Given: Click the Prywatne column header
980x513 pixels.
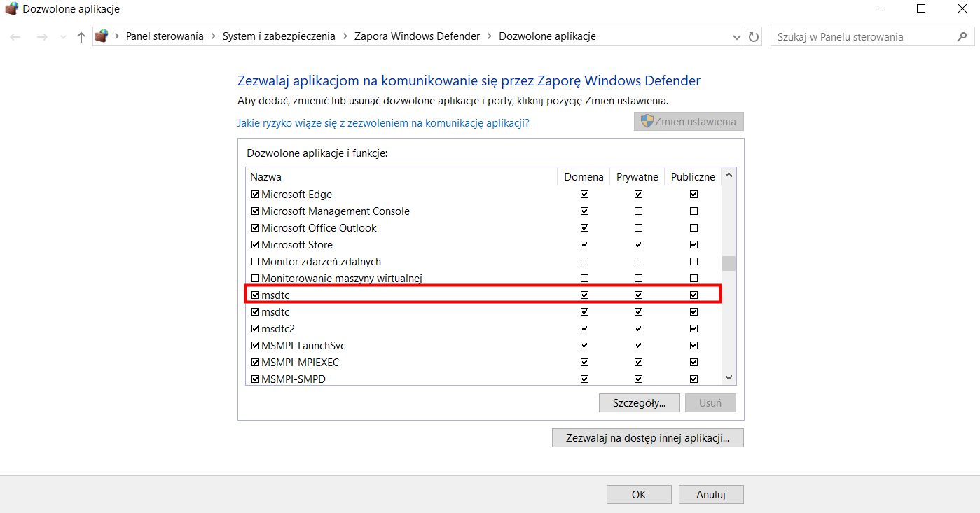Looking at the screenshot, I should tap(637, 177).
